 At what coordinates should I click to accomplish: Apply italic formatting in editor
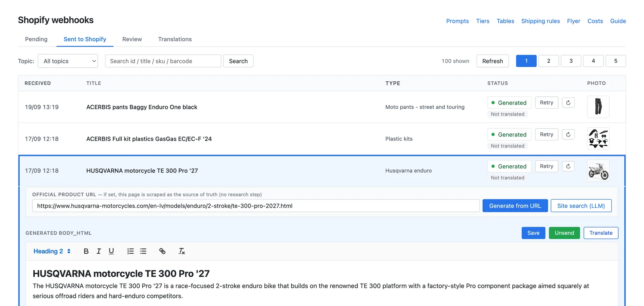click(99, 251)
